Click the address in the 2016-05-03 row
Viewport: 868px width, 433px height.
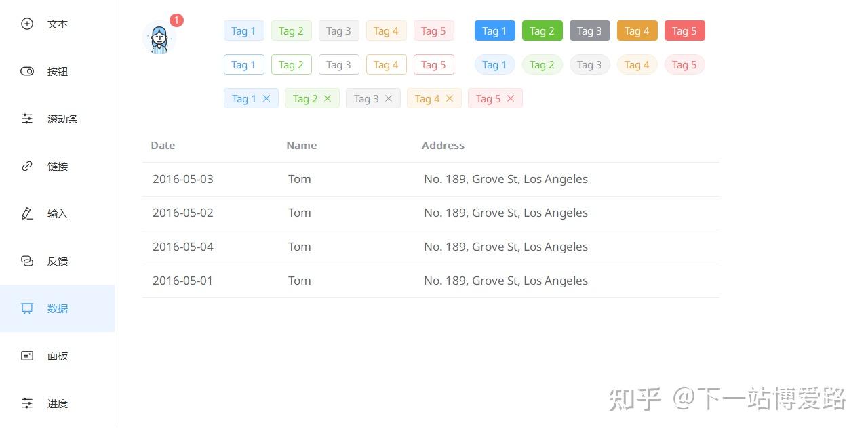(506, 179)
